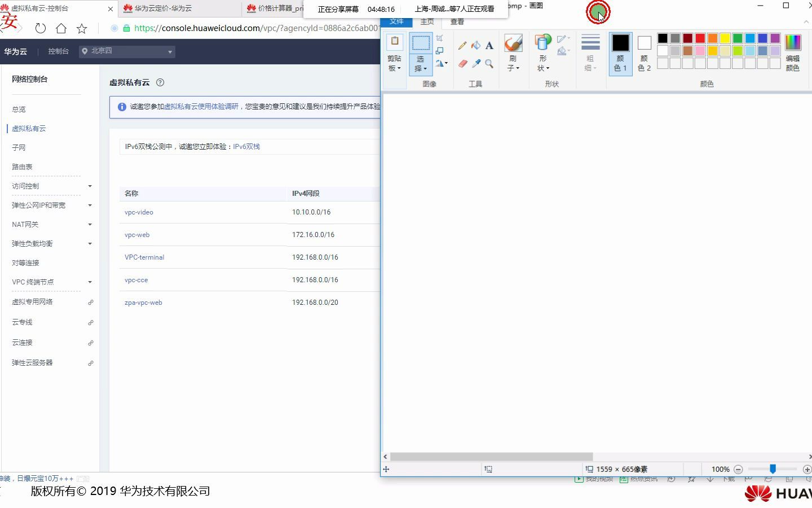Click help icon next to 虚拟私有云 title

pos(160,82)
